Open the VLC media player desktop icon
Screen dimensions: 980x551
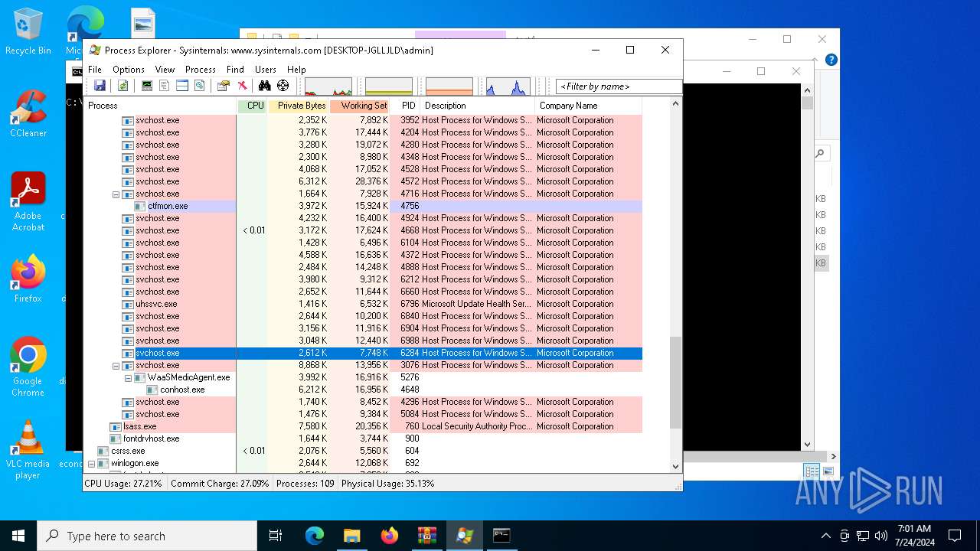(x=28, y=450)
